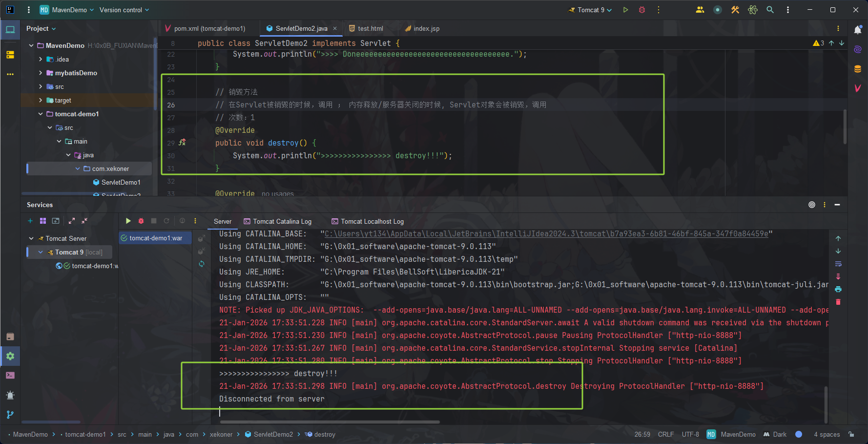
Task: Select destroy in the breadcrumb bar
Action: coord(325,434)
